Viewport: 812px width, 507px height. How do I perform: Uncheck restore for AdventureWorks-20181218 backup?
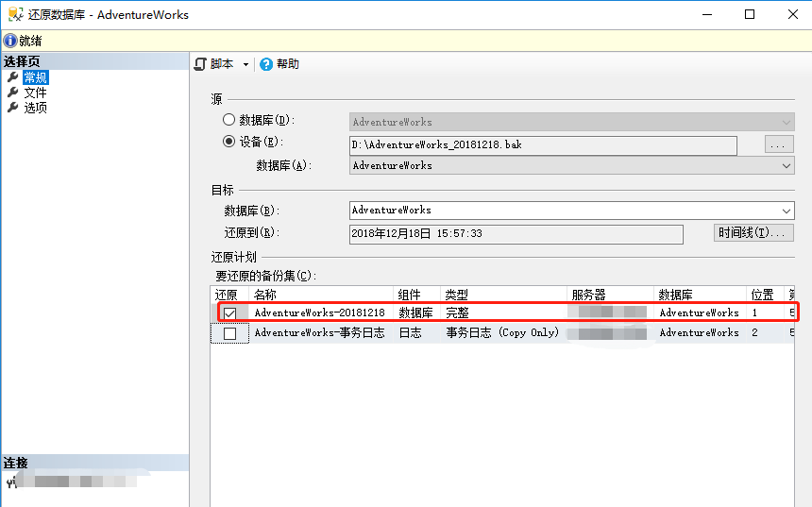(230, 313)
